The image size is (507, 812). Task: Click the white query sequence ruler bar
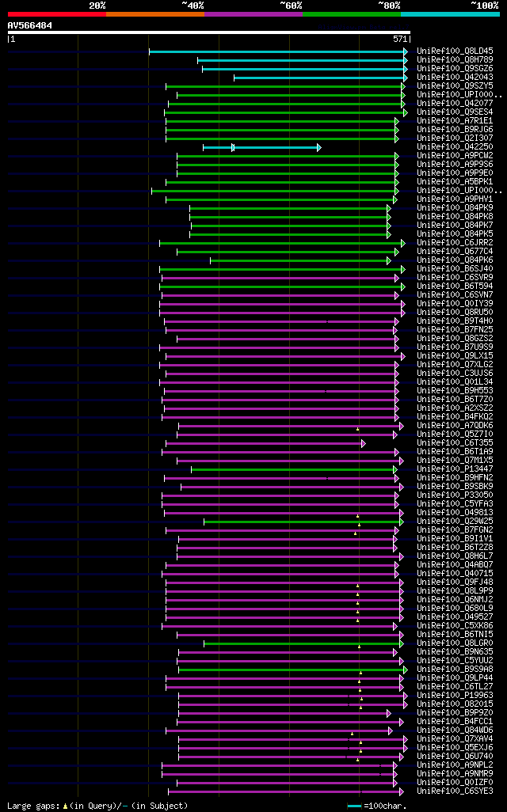pos(209,32)
